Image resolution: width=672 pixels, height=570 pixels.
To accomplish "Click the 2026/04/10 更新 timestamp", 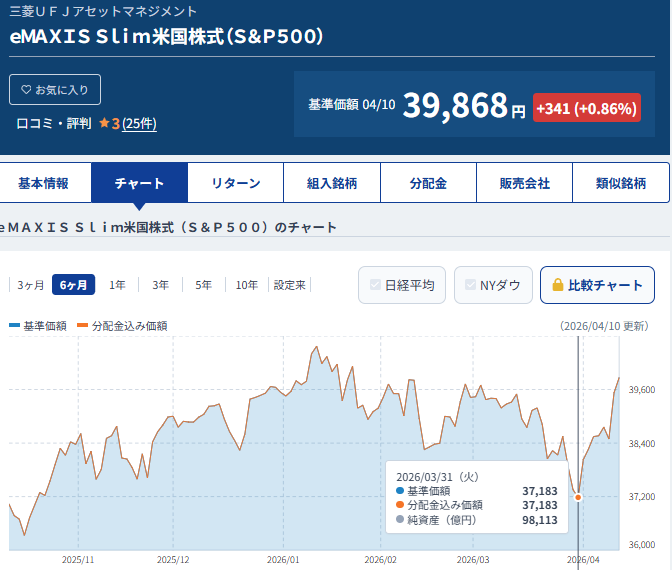I will (x=604, y=326).
